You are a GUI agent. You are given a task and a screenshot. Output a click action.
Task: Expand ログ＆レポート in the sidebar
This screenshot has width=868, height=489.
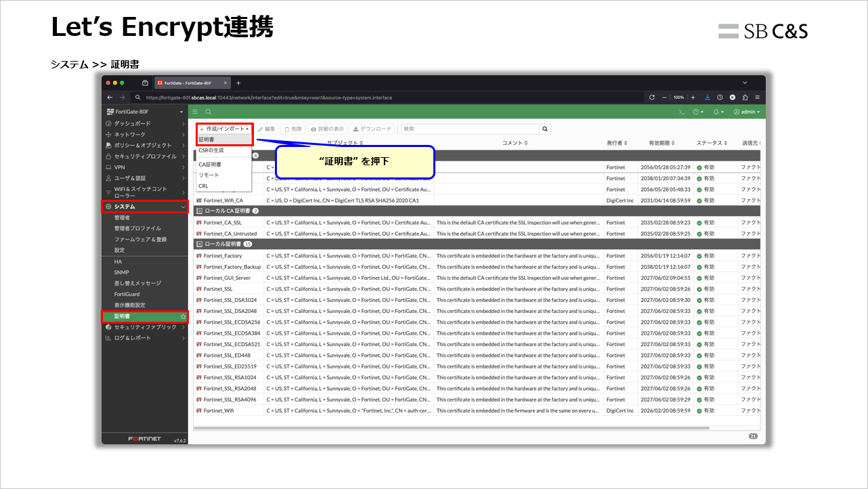[145, 338]
